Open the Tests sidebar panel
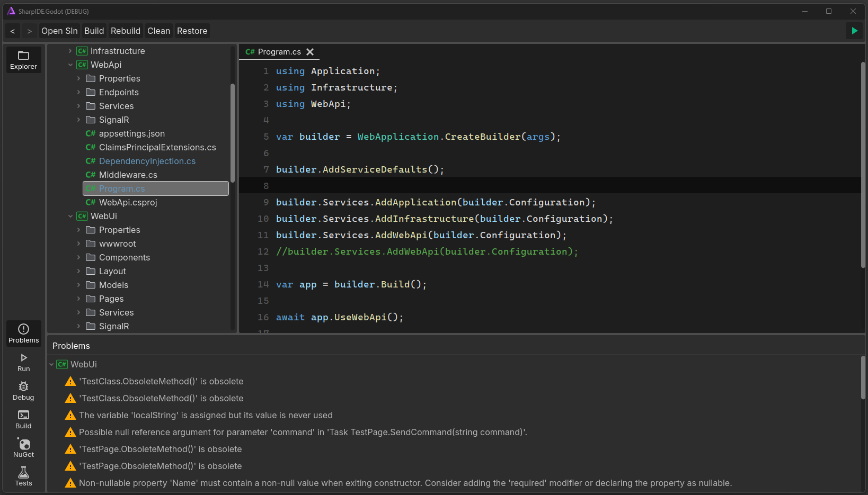The height and width of the screenshot is (495, 868). pyautogui.click(x=23, y=476)
